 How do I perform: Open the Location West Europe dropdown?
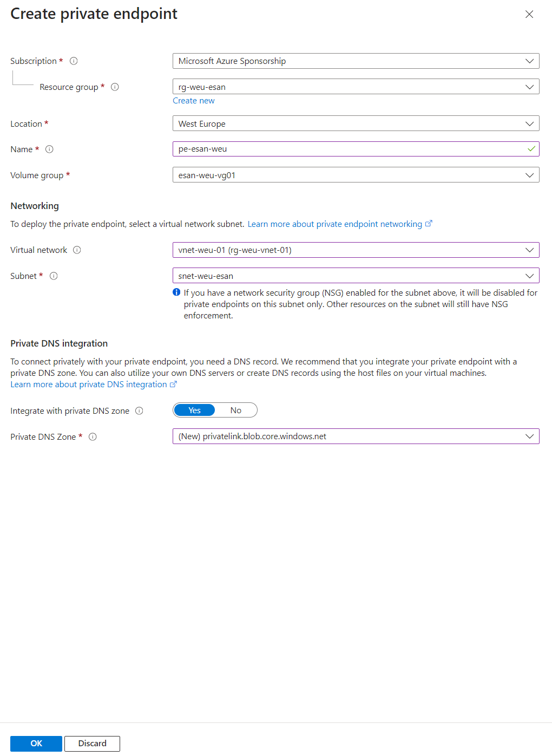click(356, 124)
